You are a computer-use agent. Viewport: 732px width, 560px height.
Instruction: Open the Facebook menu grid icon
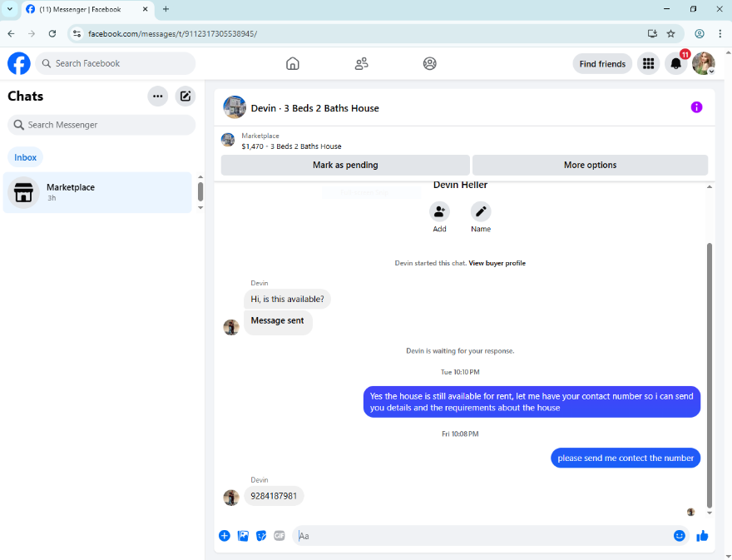pyautogui.click(x=649, y=63)
